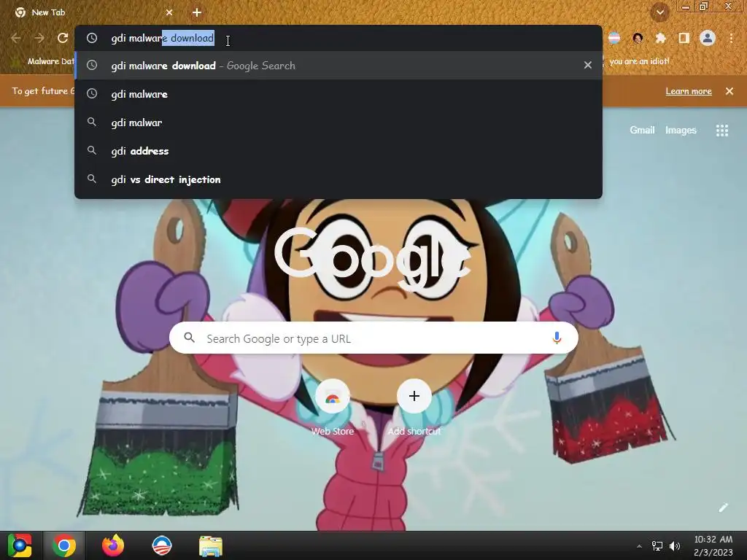The height and width of the screenshot is (560, 747).
Task: Launch Firefox from the taskbar
Action: 113,545
